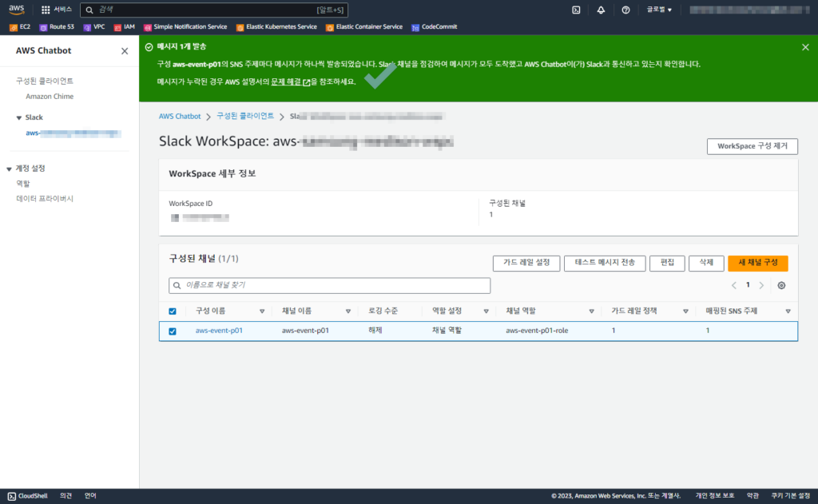Screen dimensions: 818x504
Task: Focus the find channel by name field
Action: click(330, 285)
